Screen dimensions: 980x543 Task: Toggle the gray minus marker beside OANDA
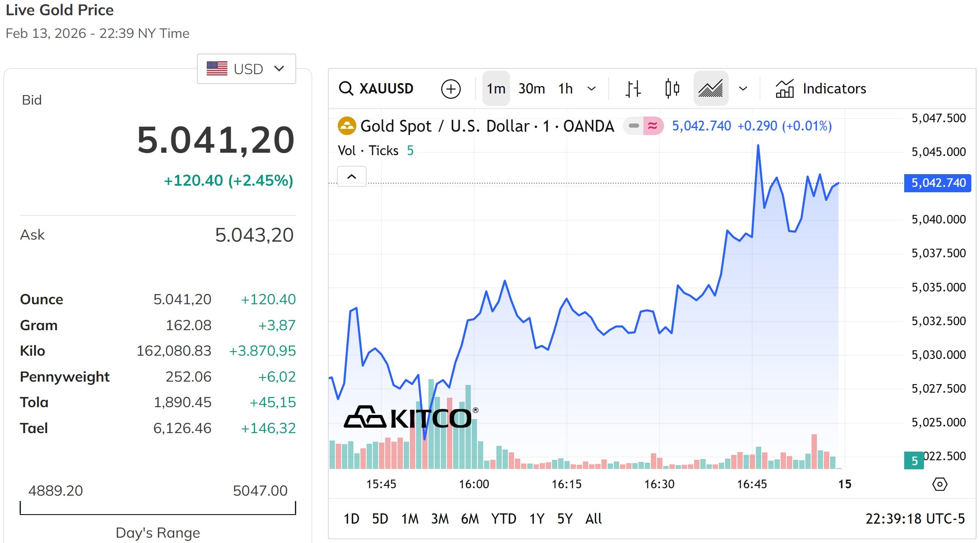pos(633,126)
